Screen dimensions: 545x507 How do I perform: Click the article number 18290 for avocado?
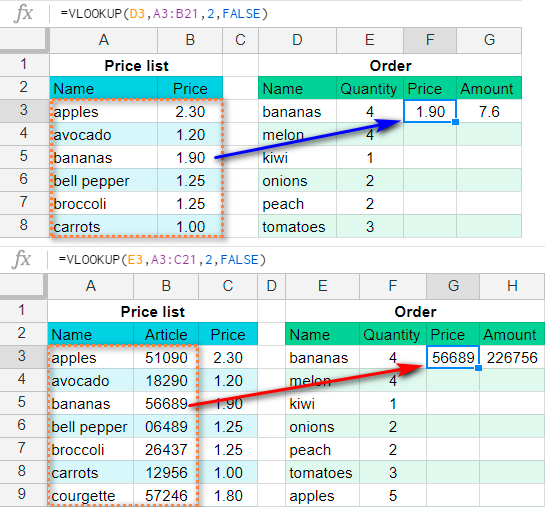pos(166,381)
